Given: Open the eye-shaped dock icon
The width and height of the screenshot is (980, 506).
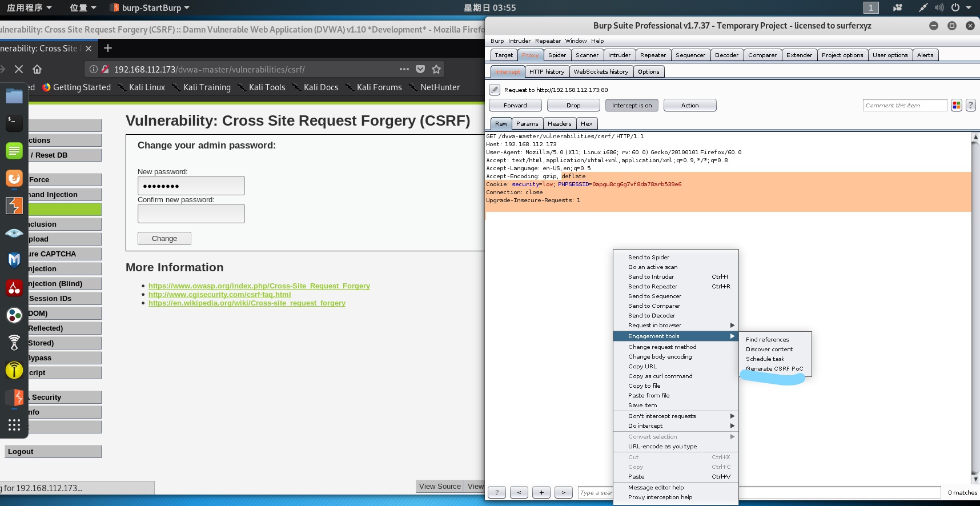Looking at the screenshot, I should coord(14,233).
